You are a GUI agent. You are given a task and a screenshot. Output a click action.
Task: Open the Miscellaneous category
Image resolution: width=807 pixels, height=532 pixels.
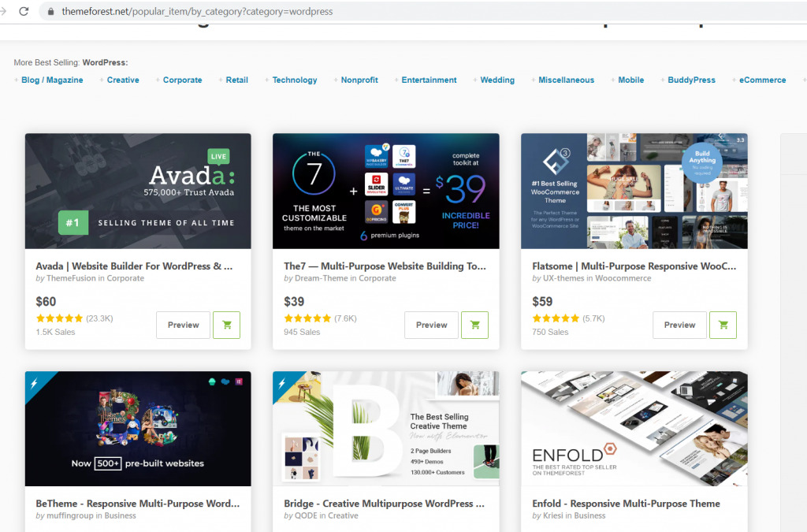(566, 80)
